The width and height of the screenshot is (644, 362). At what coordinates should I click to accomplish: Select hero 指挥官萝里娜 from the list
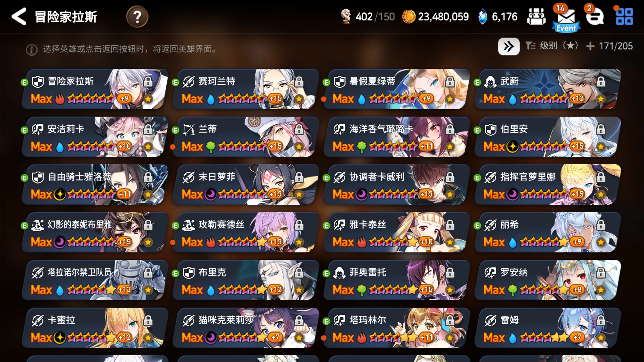click(547, 184)
